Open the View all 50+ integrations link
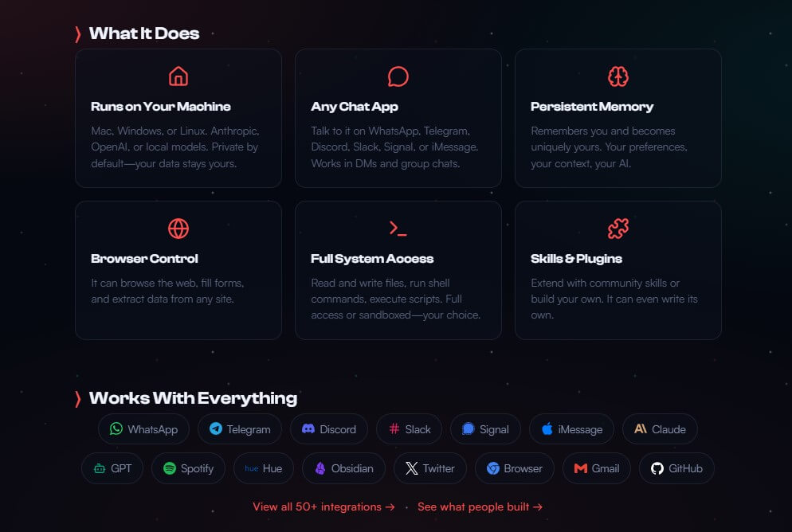Screen dimensions: 792x532 point(323,507)
